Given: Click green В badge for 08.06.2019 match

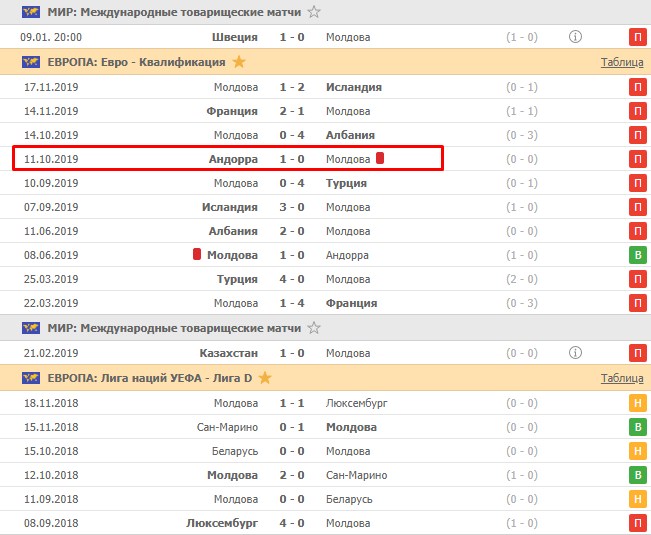Looking at the screenshot, I should click(637, 255).
